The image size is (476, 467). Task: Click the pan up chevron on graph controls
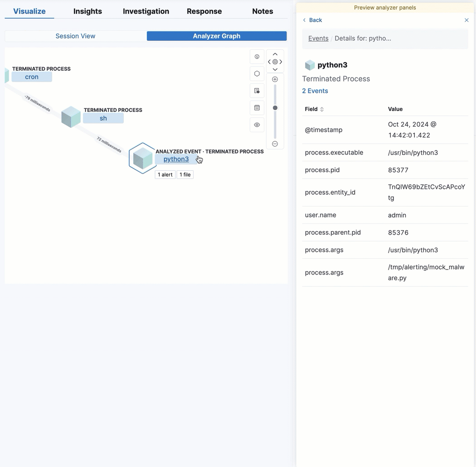275,54
